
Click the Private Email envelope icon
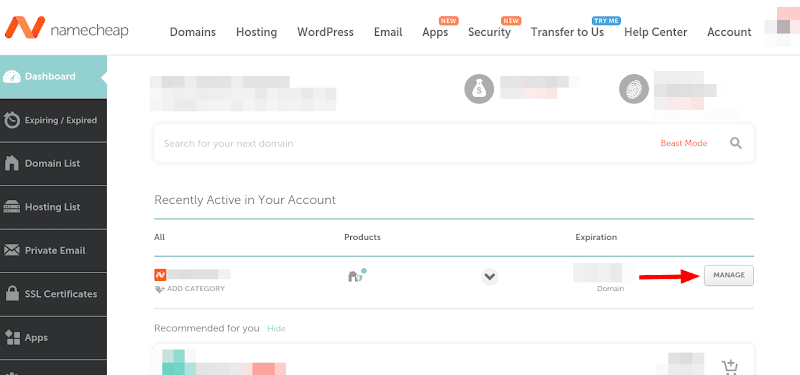tap(12, 251)
